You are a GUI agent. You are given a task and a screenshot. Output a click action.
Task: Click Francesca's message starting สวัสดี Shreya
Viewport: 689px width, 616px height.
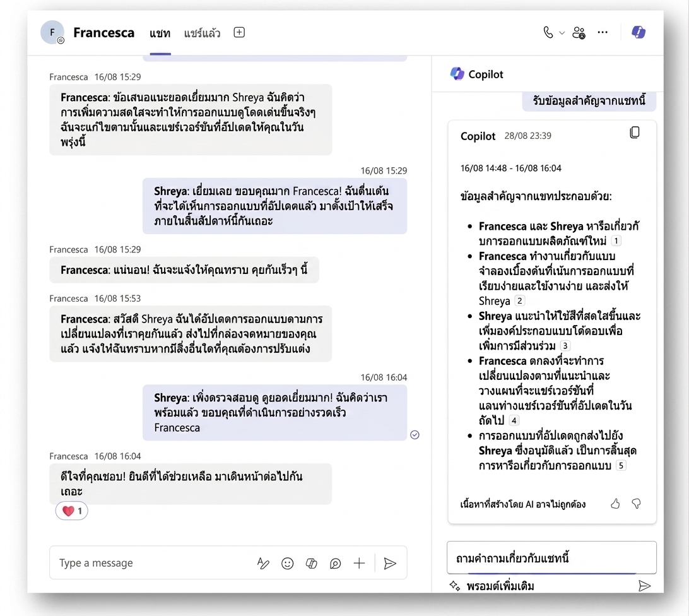[x=191, y=334]
